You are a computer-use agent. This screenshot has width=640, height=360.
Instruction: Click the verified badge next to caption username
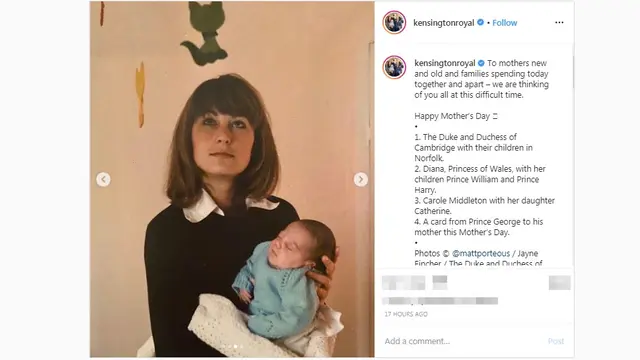tap(481, 63)
